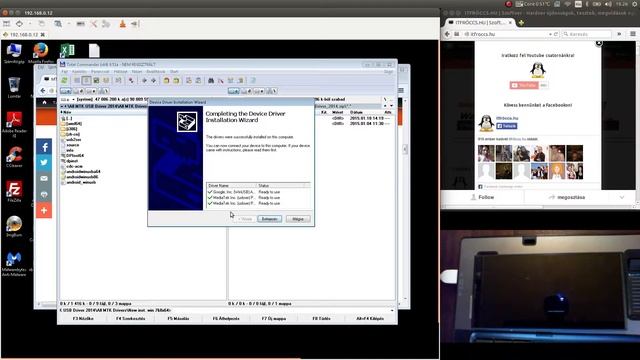
Task: Select the ImgBurn desktop icon
Action: pyautogui.click(x=14, y=227)
